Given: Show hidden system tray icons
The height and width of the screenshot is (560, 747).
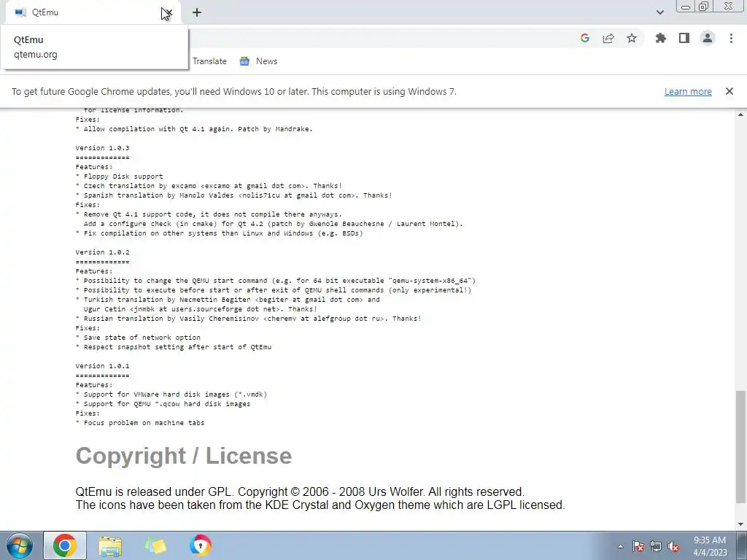Looking at the screenshot, I should pyautogui.click(x=620, y=546).
